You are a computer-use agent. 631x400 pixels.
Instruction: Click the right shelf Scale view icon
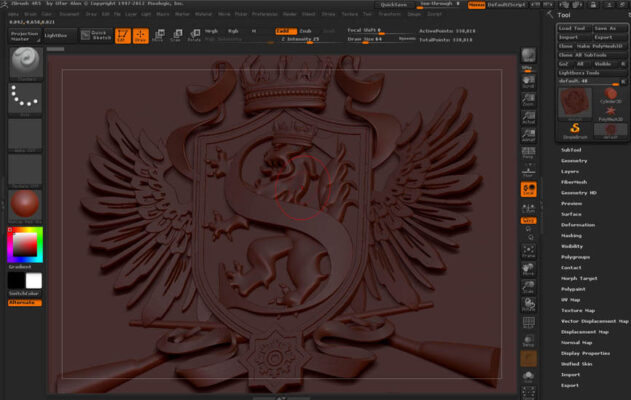click(528, 287)
